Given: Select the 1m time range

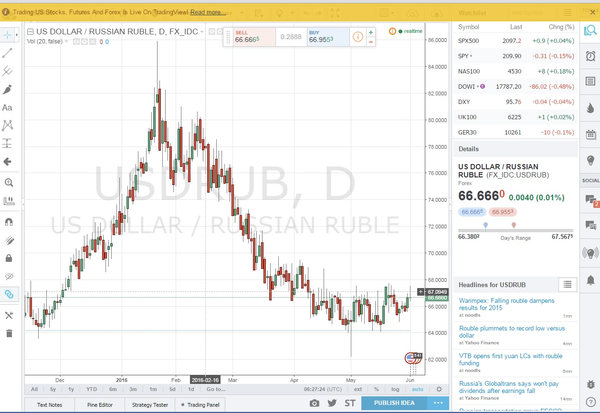Looking at the screenshot, I should tap(153, 389).
